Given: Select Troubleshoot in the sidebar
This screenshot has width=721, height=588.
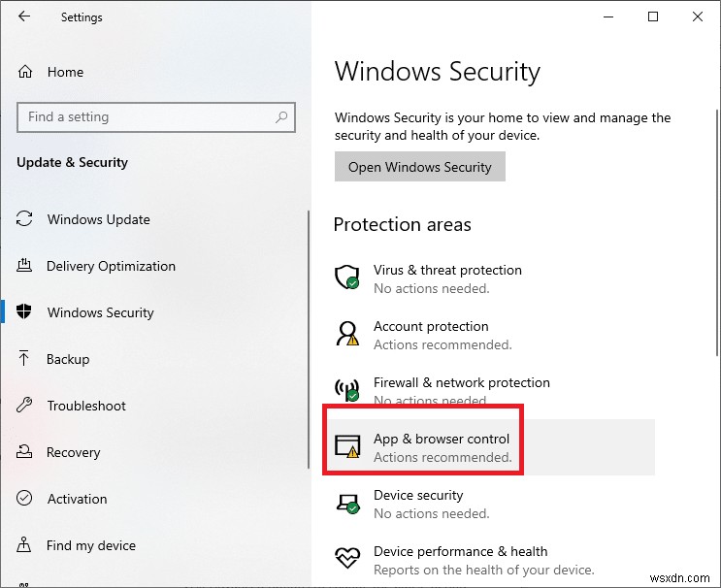Looking at the screenshot, I should [86, 406].
